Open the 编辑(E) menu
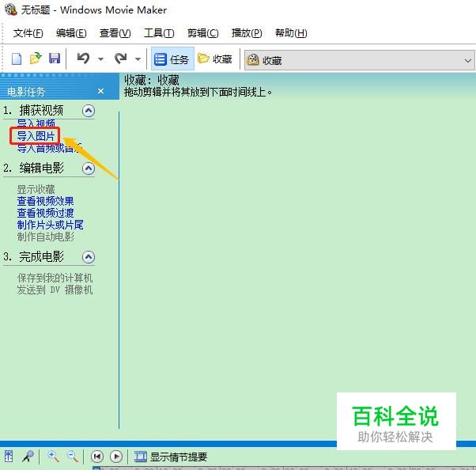The width and height of the screenshot is (476, 470). click(x=71, y=32)
